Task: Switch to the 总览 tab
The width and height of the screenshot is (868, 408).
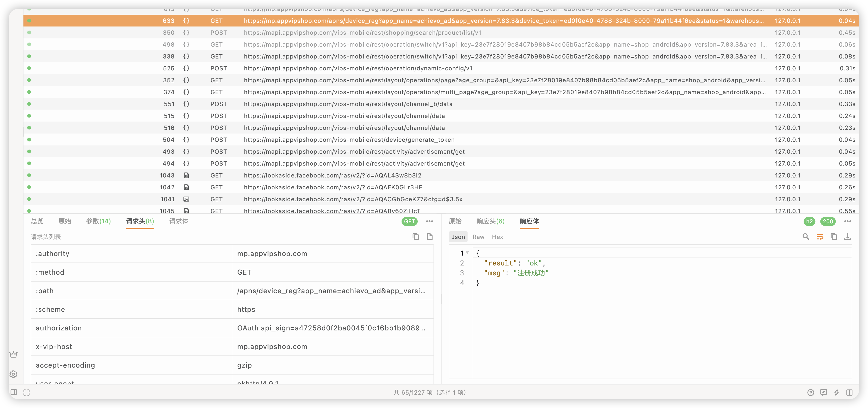Action: pyautogui.click(x=37, y=221)
